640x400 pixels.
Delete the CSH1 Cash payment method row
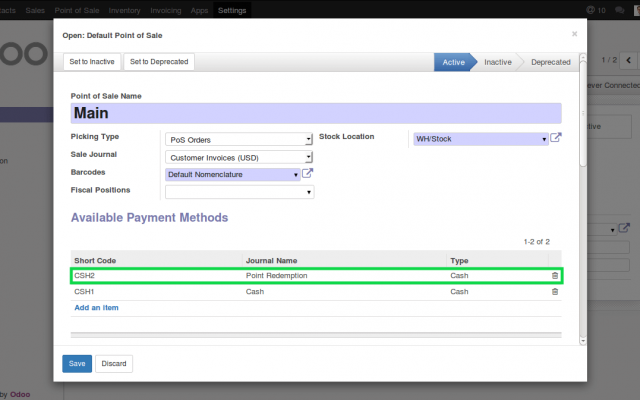pyautogui.click(x=555, y=291)
